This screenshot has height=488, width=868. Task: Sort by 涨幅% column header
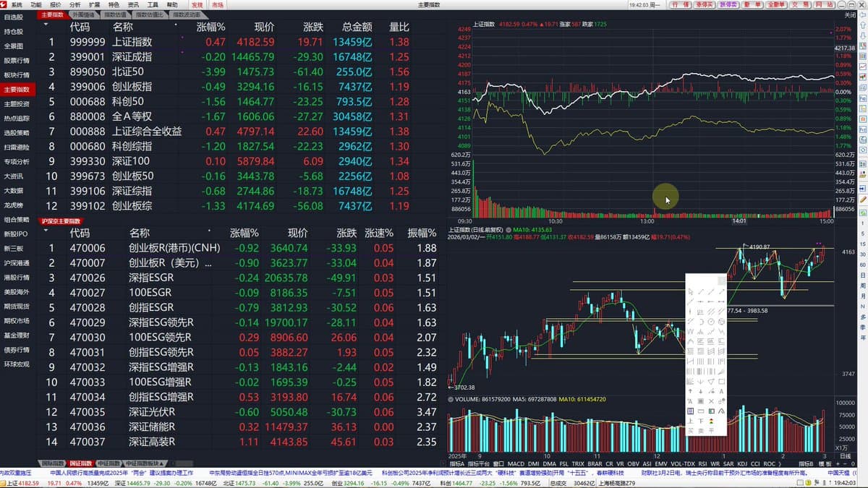(x=211, y=27)
